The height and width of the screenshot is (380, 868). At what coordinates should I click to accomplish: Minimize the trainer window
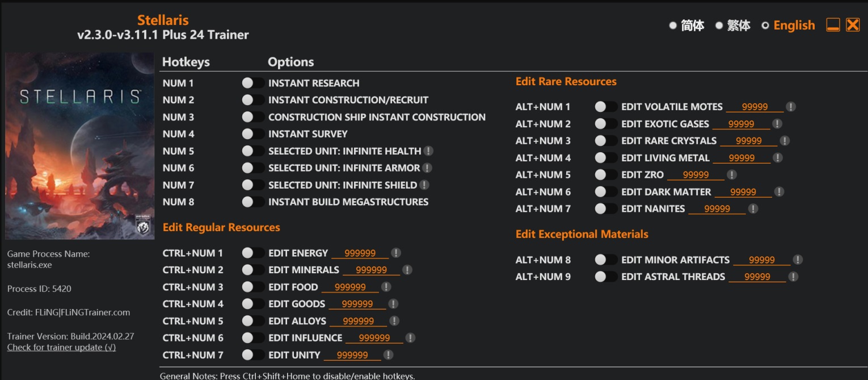[x=833, y=25]
